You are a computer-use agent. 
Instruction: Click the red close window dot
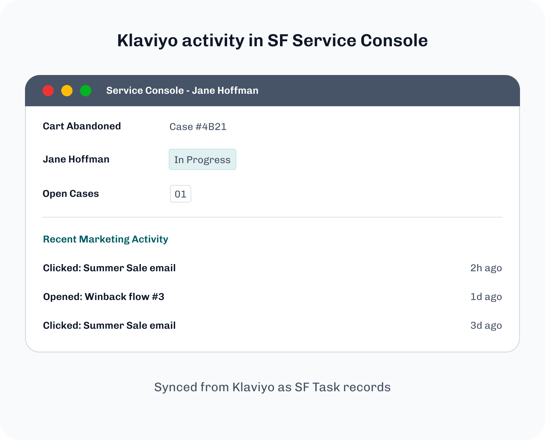[x=48, y=91]
